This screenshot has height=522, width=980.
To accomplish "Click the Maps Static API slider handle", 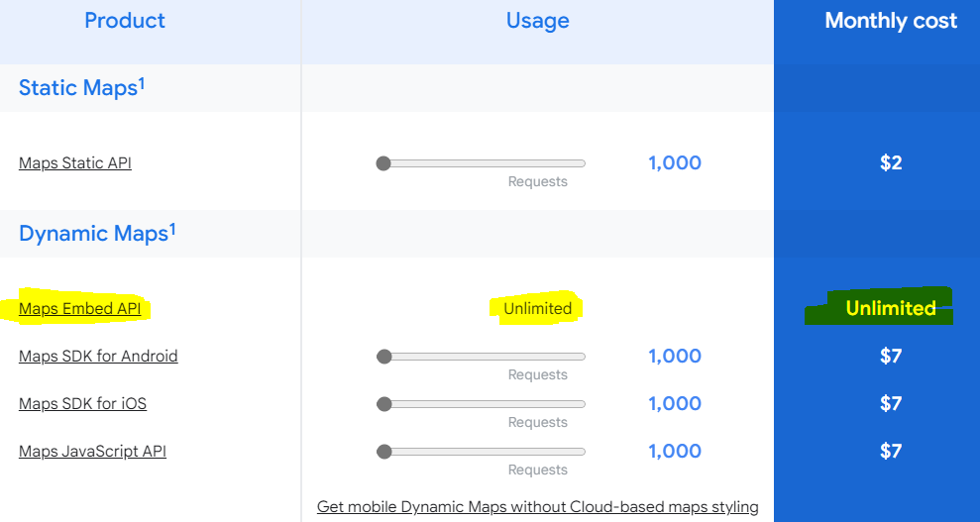I will [383, 163].
